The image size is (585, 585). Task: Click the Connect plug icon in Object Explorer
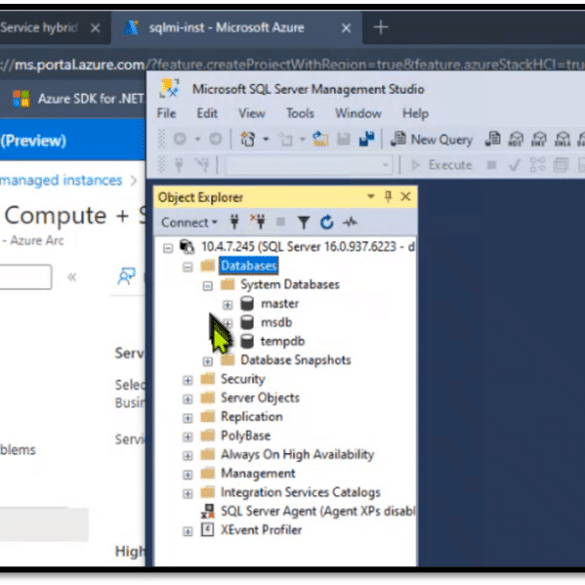click(x=234, y=222)
